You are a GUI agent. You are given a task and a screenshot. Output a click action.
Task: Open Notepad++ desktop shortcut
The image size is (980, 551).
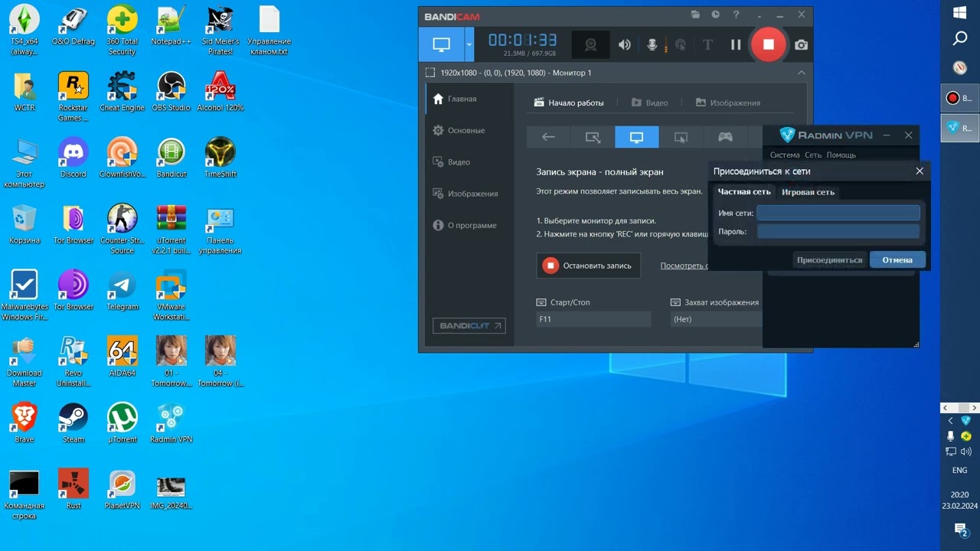(x=171, y=25)
